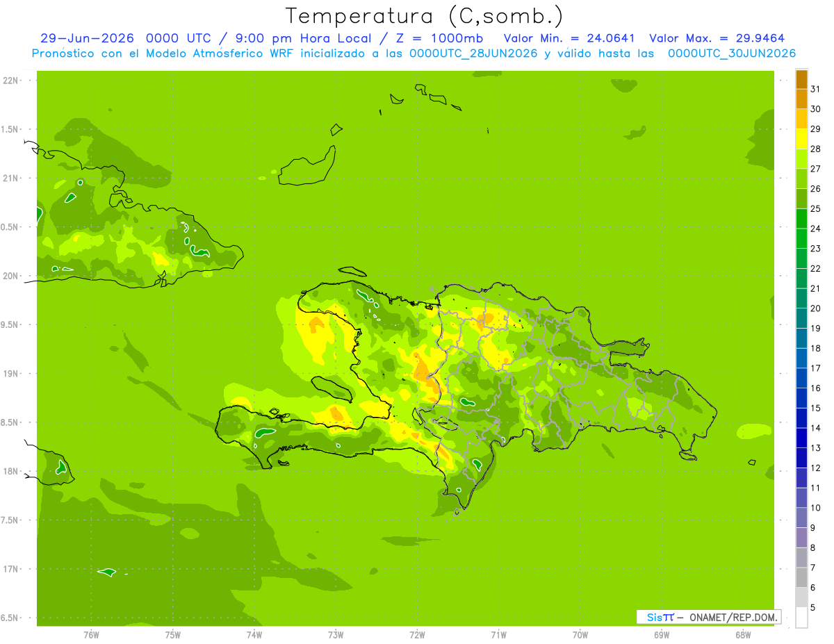Pick the gray legend swatch between 6 and 7
The height and width of the screenshot is (644, 834).
click(801, 578)
